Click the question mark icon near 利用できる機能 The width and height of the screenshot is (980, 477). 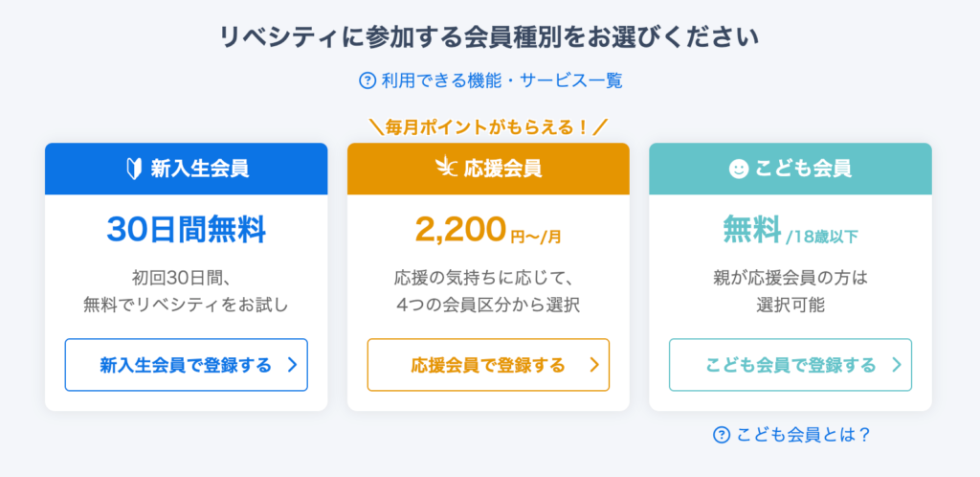point(367,80)
